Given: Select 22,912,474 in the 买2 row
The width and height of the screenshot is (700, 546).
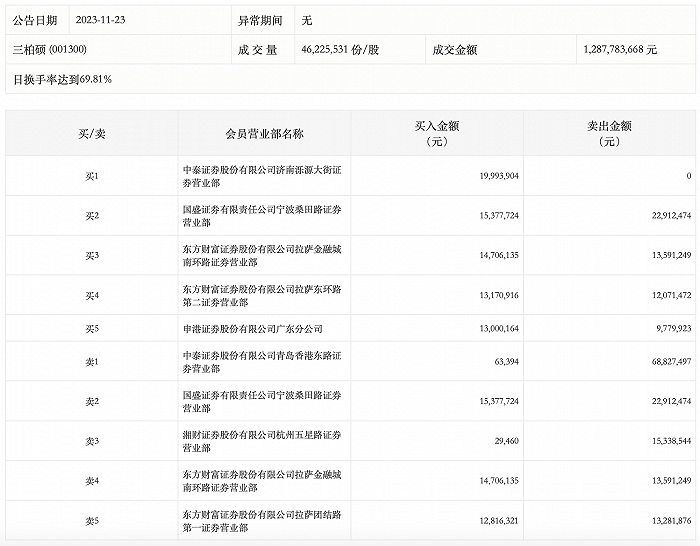Looking at the screenshot, I should (671, 216).
